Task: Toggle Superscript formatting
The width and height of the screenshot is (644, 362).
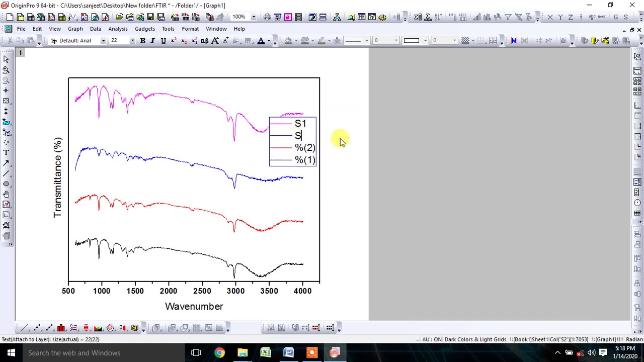Action: [174, 41]
